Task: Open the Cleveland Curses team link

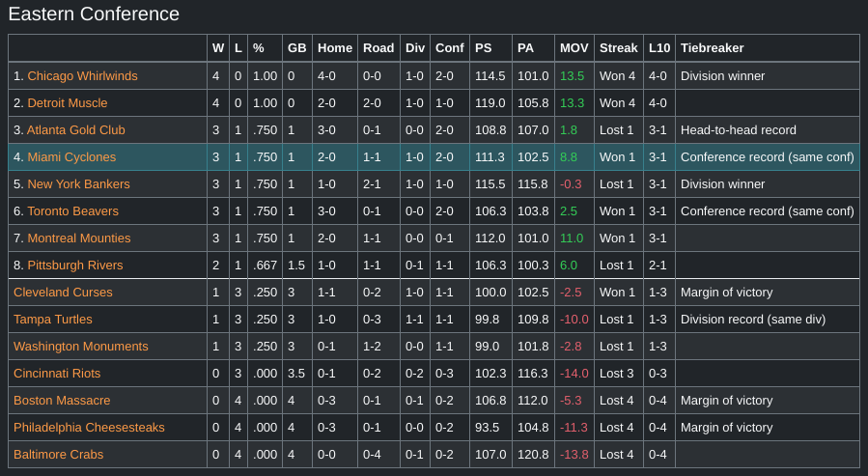Action: pyautogui.click(x=63, y=293)
